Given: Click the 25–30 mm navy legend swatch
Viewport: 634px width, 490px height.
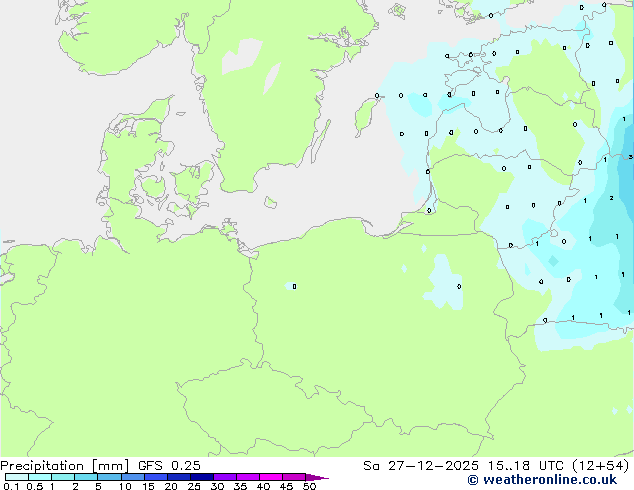Looking at the screenshot, I should pos(201,477).
